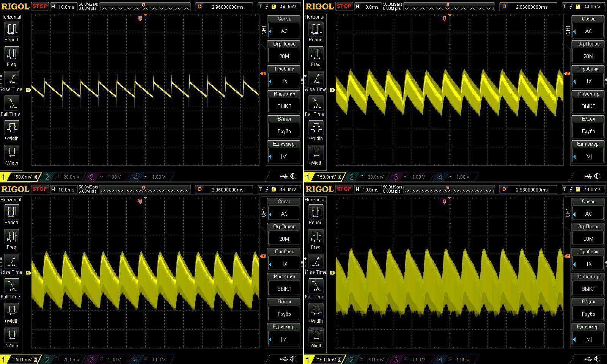Select Period measurement icon in top-left scope
The image size is (607, 364).
(11, 29)
